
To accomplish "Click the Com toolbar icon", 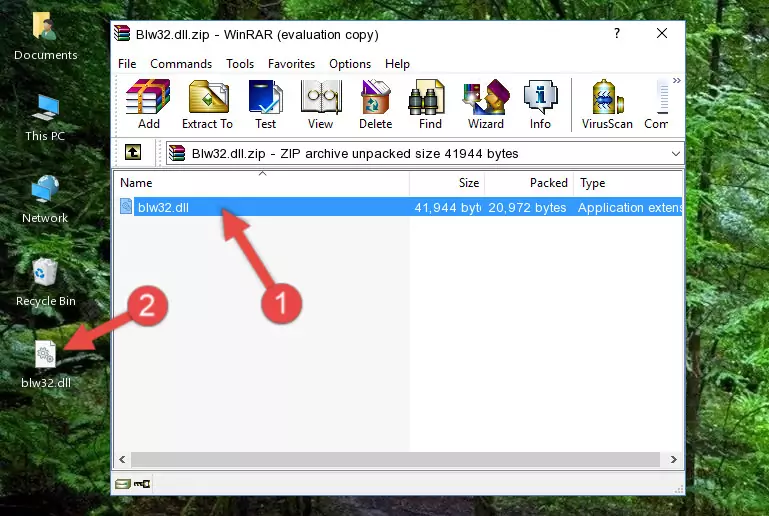I will tap(656, 104).
